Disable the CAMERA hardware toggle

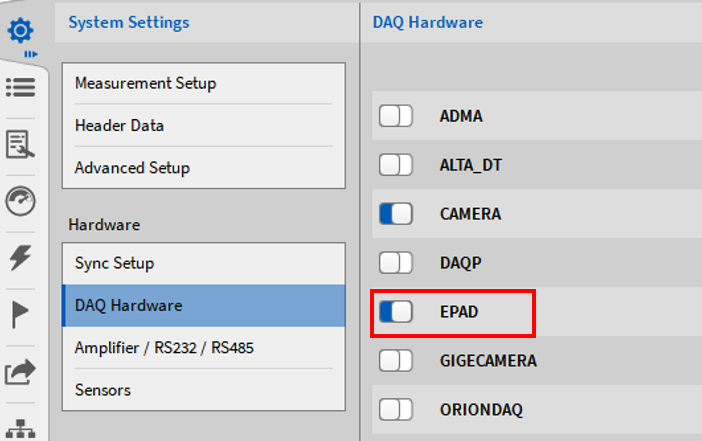tap(396, 214)
